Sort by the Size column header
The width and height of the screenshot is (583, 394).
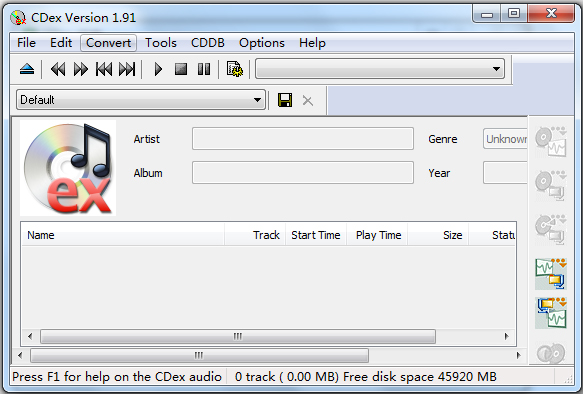click(438, 235)
